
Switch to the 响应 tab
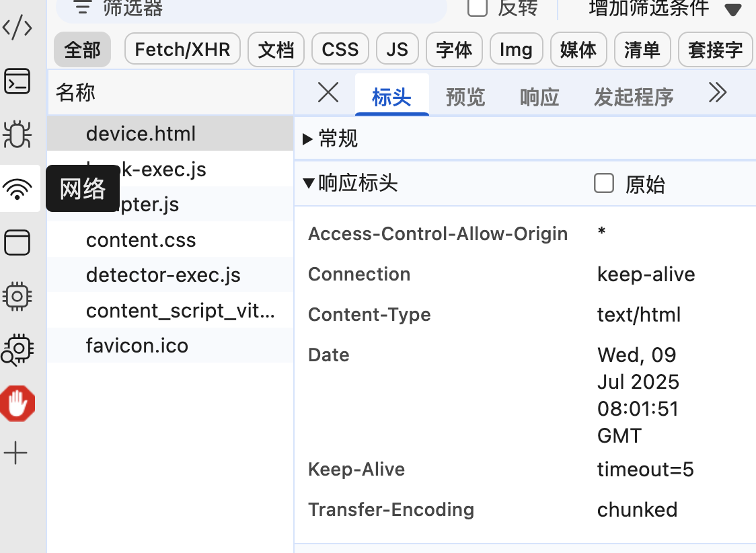click(x=539, y=98)
